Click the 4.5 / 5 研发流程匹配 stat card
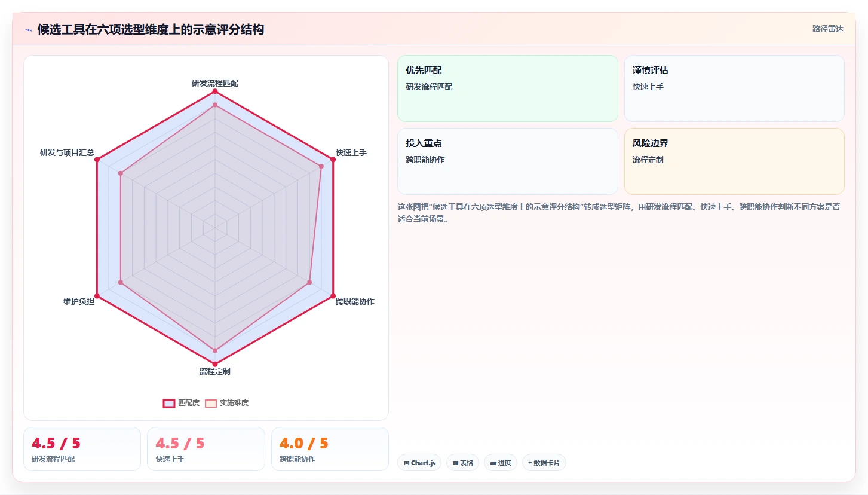 coord(82,449)
